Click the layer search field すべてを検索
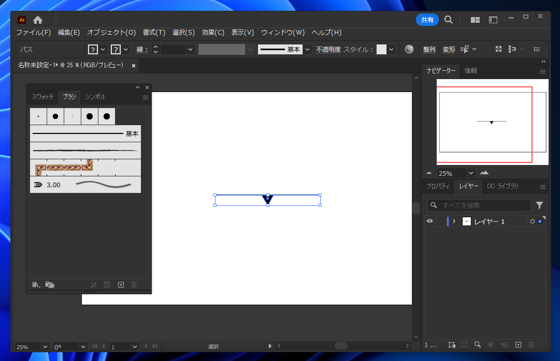 coord(479,205)
